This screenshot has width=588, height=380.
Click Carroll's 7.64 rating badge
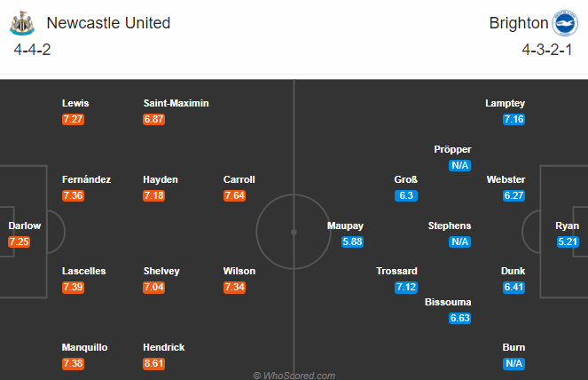[234, 195]
